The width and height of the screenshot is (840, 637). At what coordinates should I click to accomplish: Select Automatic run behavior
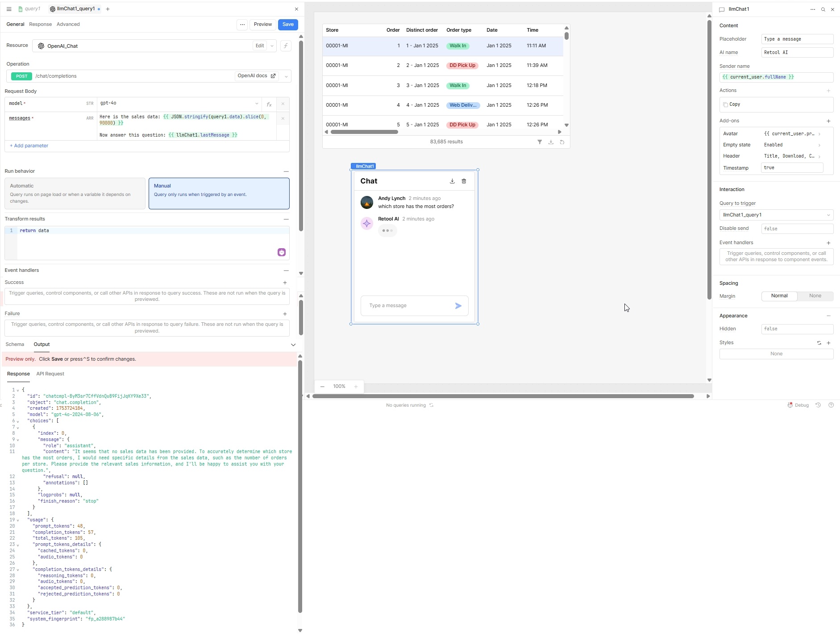(75, 194)
